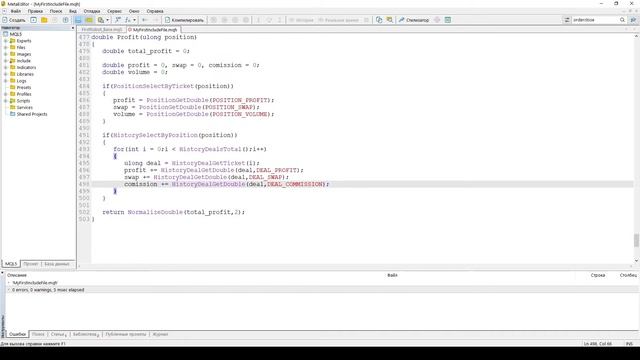Click the new-file icon next to Создать
Image resolution: width=640 pixels, height=360 pixels.
tap(33, 20)
